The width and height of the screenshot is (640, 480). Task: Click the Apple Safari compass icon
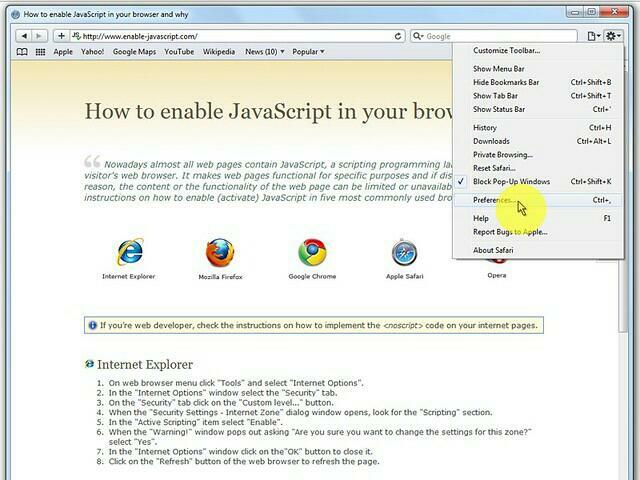[x=404, y=253]
